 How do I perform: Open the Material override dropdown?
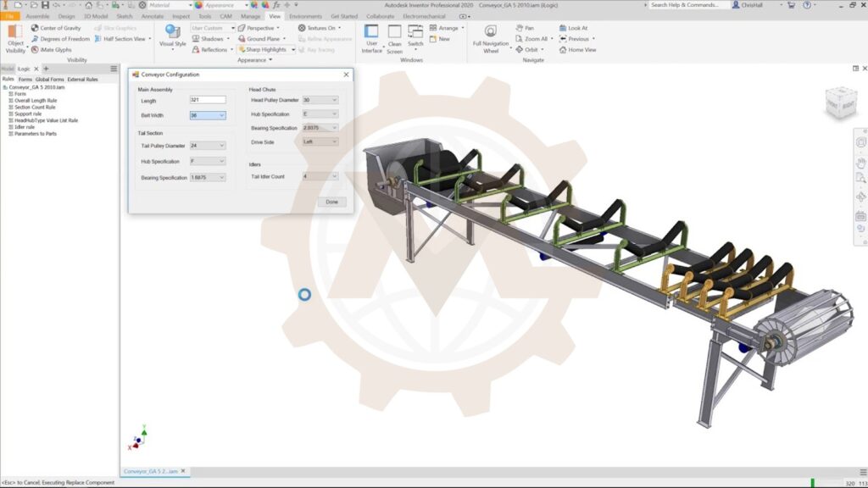(x=170, y=5)
